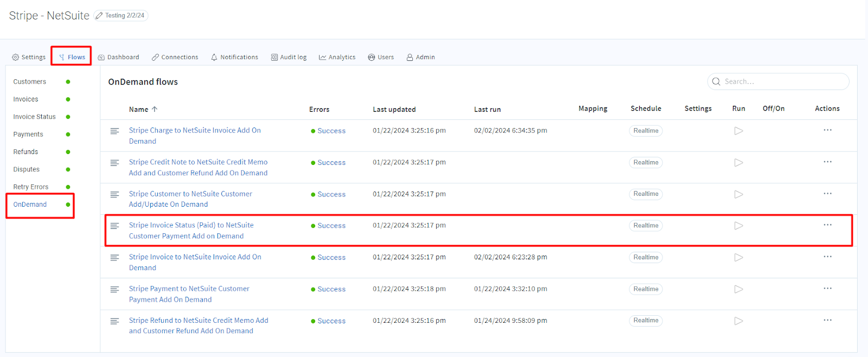Select Customers in the flow sidebar

tap(30, 82)
